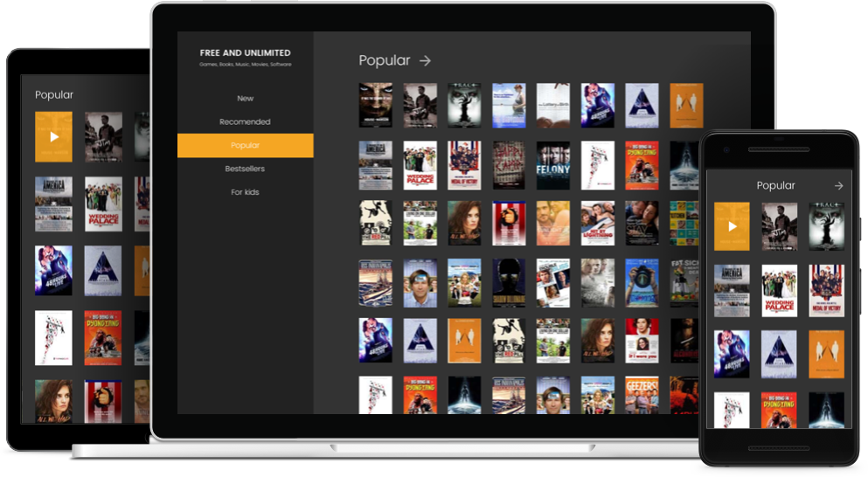Select Medal of Victory poster on the laptop
The width and height of the screenshot is (868, 477).
tap(464, 165)
